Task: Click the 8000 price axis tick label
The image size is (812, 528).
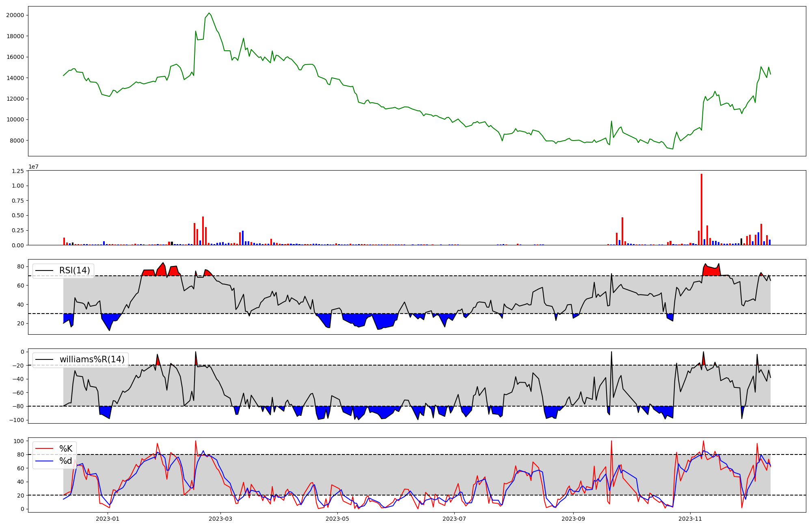Action: (x=17, y=141)
